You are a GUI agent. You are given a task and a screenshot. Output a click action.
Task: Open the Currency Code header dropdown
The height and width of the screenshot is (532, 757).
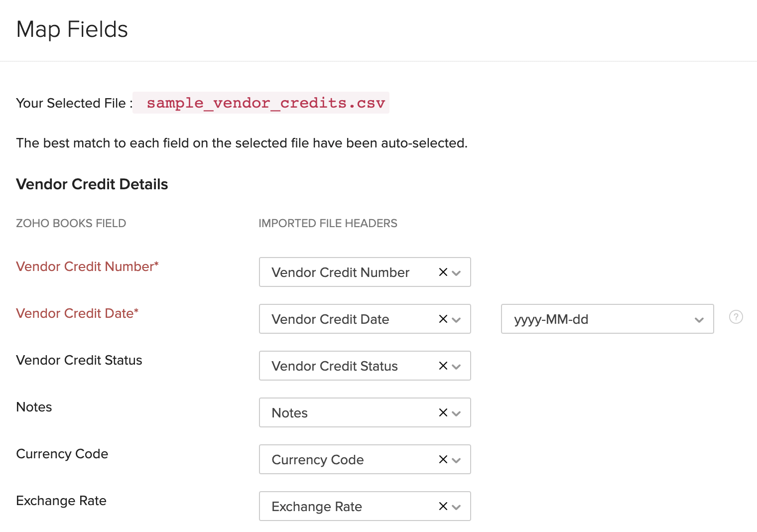(456, 459)
